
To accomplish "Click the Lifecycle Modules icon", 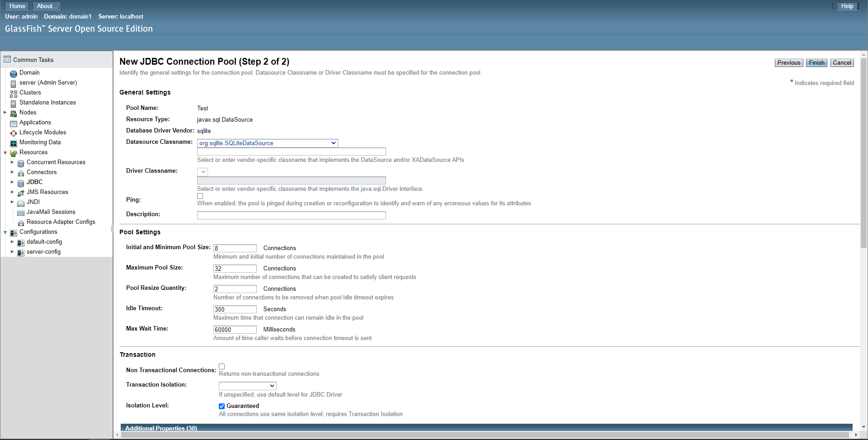I will pos(14,132).
